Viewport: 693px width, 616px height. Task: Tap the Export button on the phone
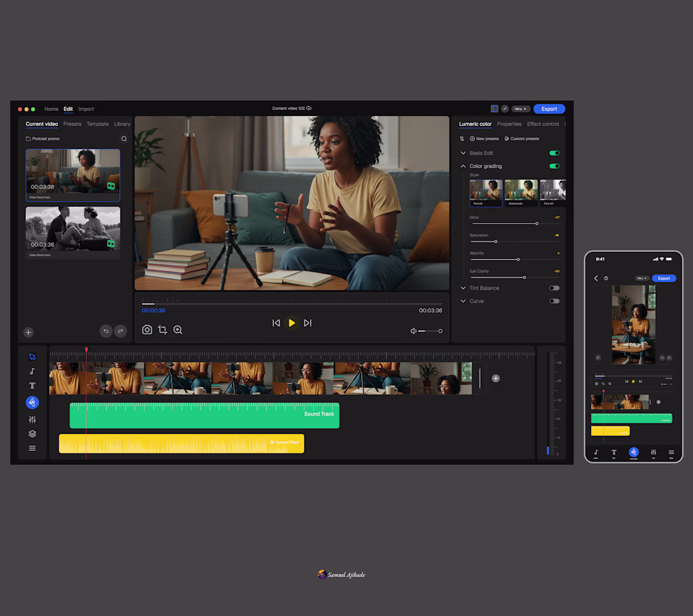pos(664,278)
